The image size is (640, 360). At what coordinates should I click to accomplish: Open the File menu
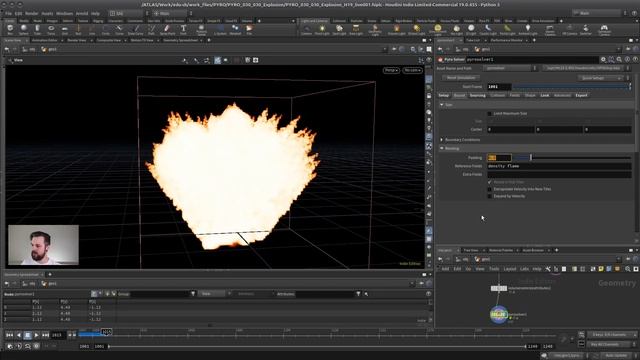[x=8, y=13]
